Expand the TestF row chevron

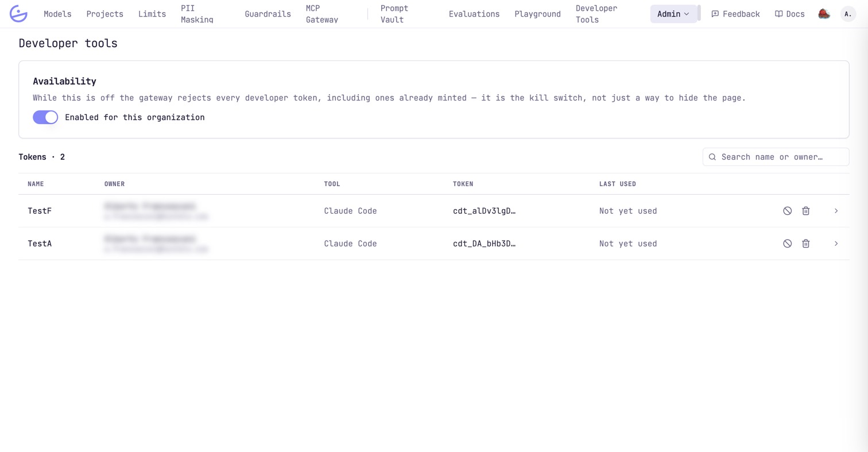836,211
